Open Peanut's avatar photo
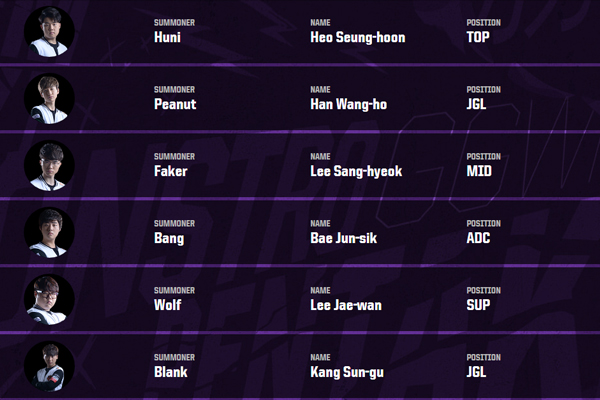Image resolution: width=600 pixels, height=400 pixels. pyautogui.click(x=49, y=97)
